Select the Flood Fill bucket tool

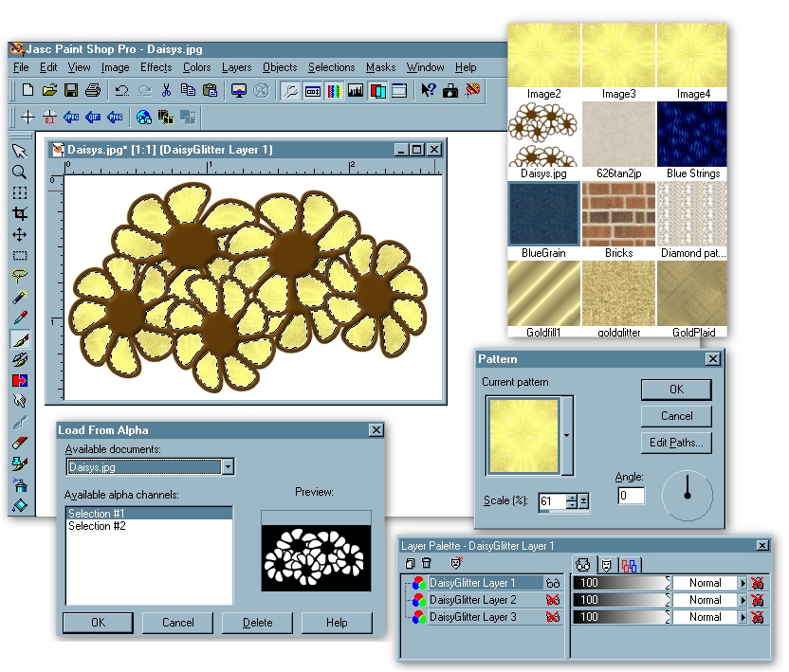(20, 505)
